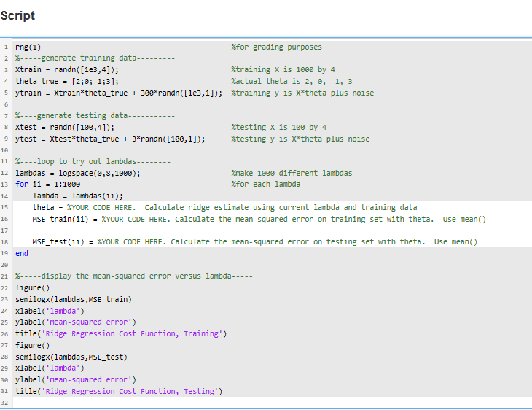Viewport: 532px width, 410px height.
Task: Click comment '%actual theta is 2, 0, -1, 3'
Action: point(292,82)
